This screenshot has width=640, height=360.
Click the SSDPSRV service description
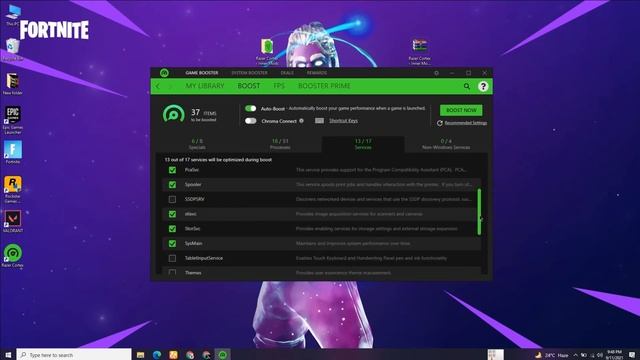(x=384, y=199)
